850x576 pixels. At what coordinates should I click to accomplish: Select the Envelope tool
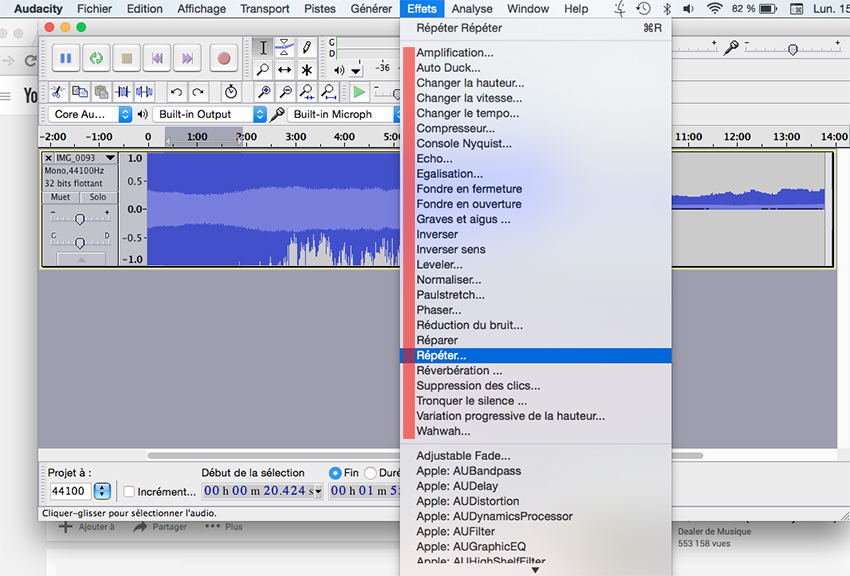pyautogui.click(x=285, y=47)
